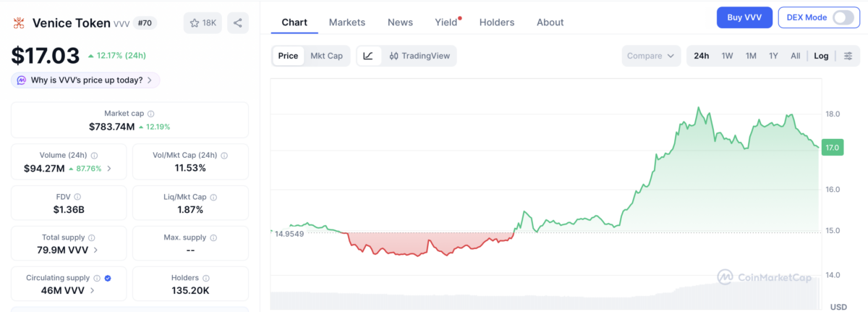Open the Holders tab
This screenshot has width=868, height=312.
[x=497, y=22]
